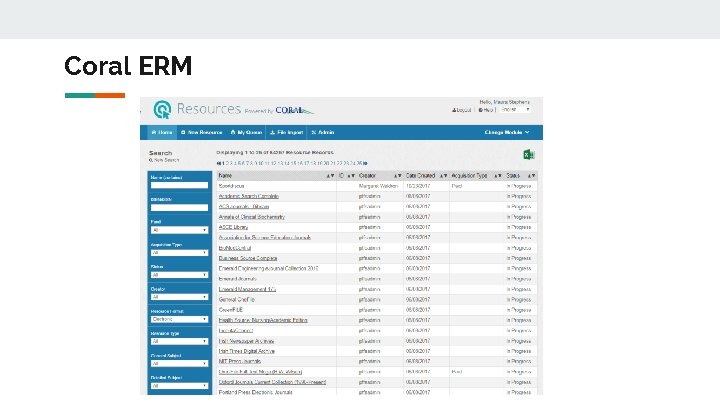Open the General Subject filter dropdown
The width and height of the screenshot is (720, 405).
[x=180, y=363]
